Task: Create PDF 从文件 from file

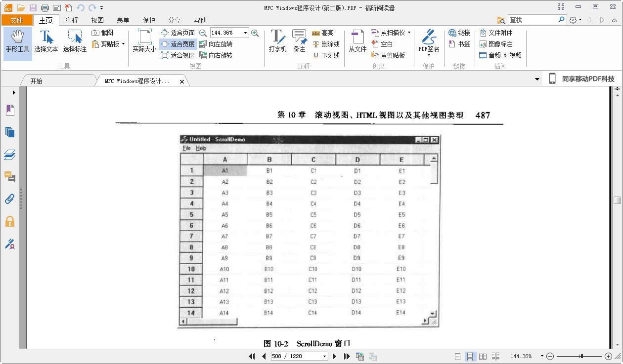Action: [x=357, y=42]
